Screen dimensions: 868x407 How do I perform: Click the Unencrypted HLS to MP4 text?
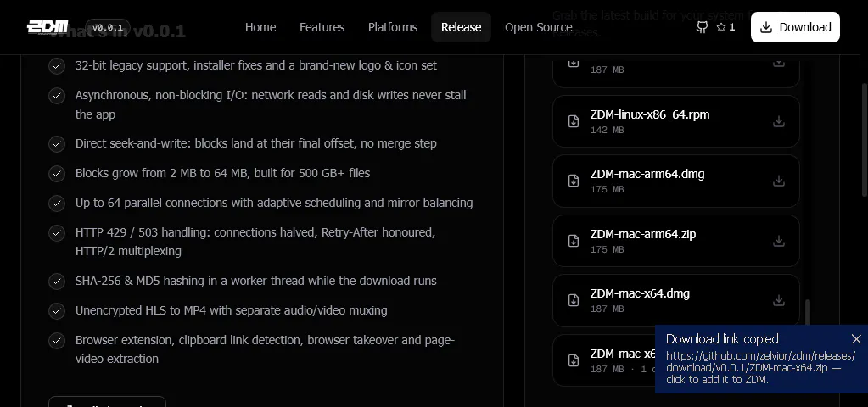[x=232, y=310]
